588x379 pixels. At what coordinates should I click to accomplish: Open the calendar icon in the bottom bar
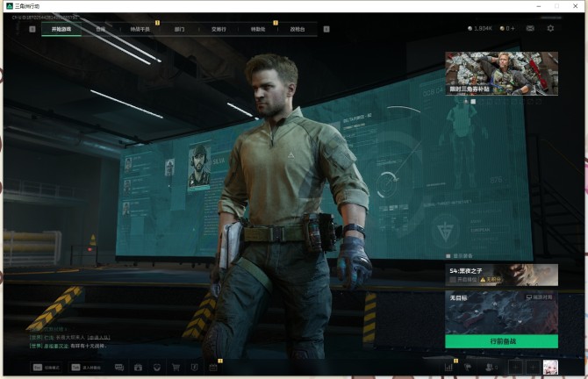213,368
